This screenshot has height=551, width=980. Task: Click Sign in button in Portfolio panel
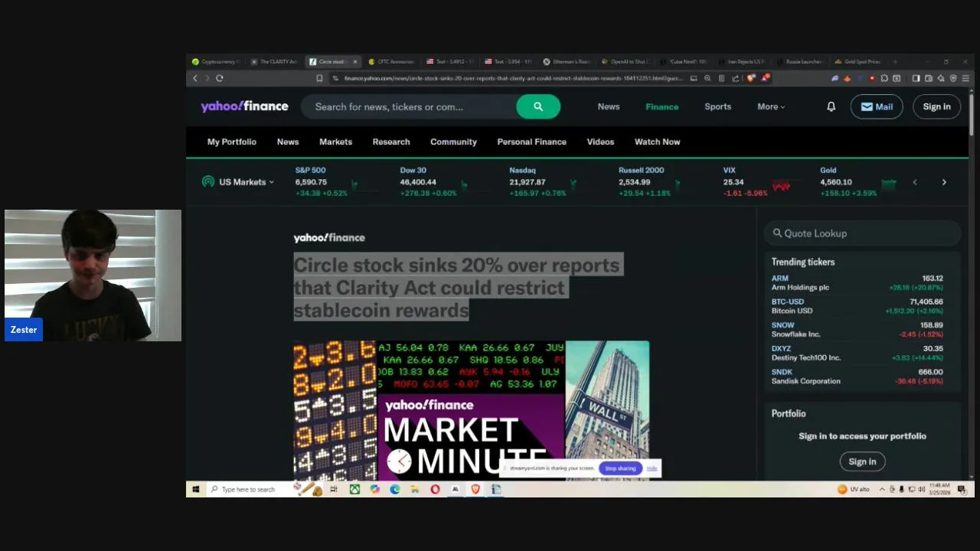pos(862,461)
